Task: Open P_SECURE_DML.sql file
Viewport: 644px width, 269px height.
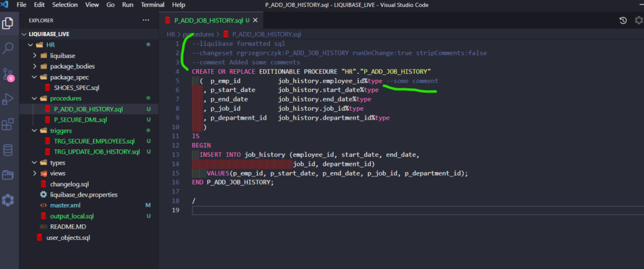Action: coord(89,120)
